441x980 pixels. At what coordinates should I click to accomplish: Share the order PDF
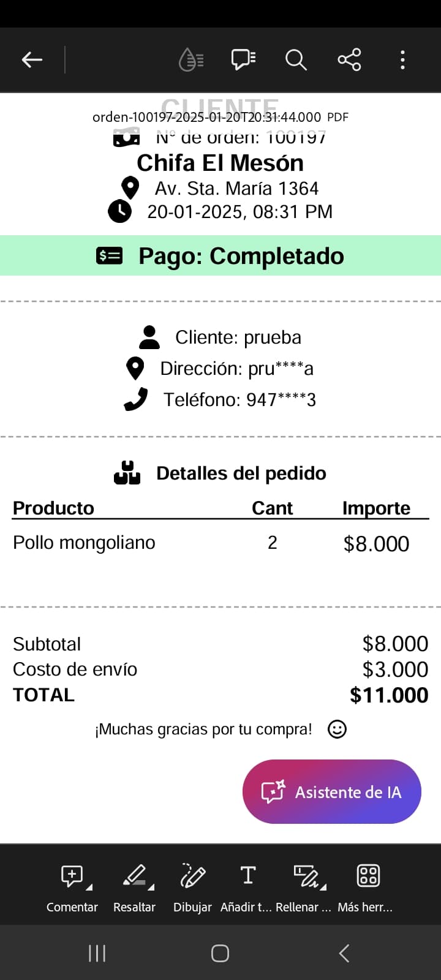(349, 59)
